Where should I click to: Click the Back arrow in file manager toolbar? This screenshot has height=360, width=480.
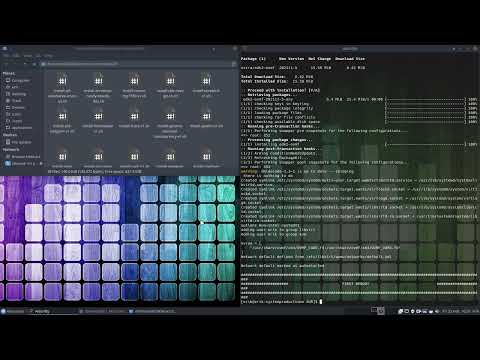tap(6, 64)
